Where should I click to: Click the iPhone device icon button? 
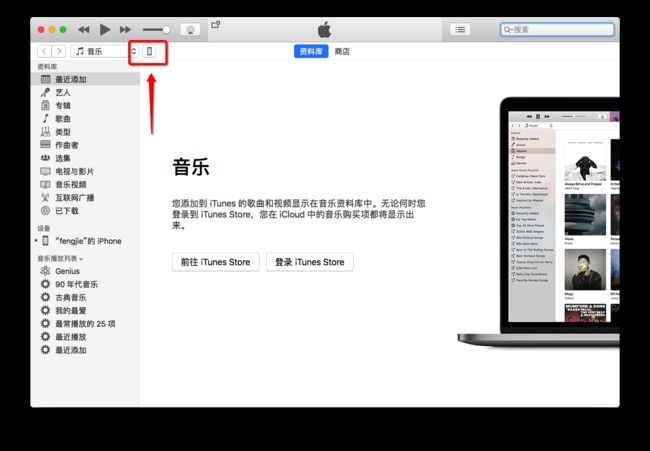[149, 51]
